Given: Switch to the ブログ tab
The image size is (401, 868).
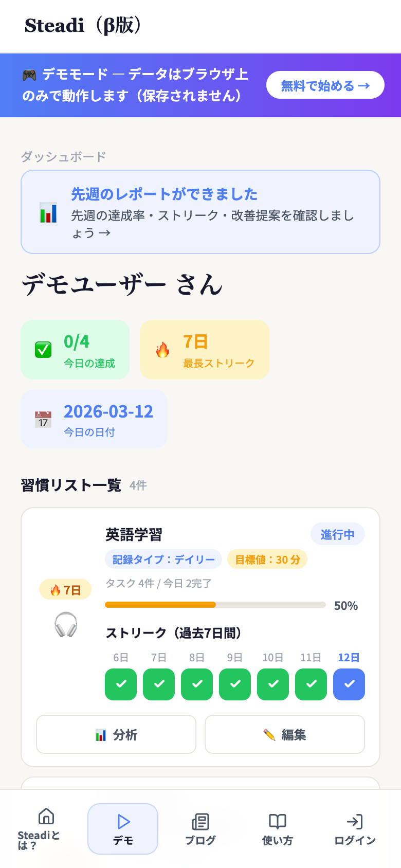Looking at the screenshot, I should point(200,828).
